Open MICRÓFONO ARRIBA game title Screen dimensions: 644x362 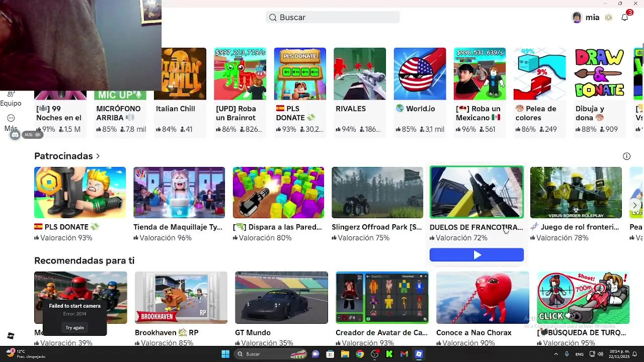118,113
